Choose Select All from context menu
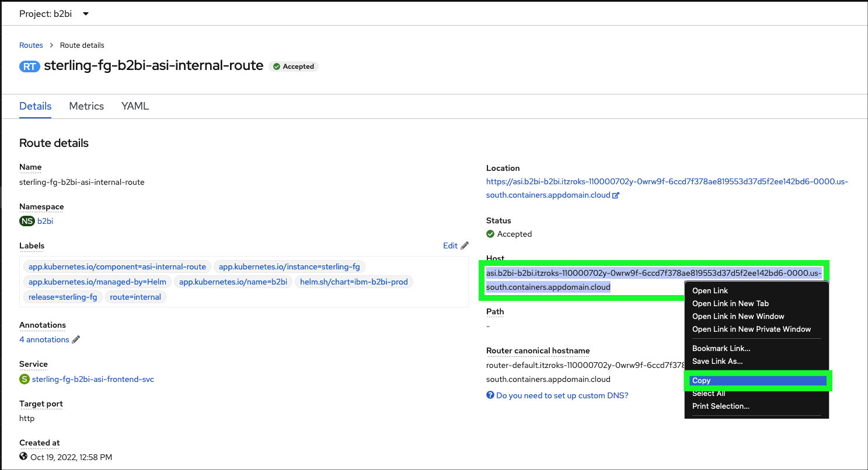Image resolution: width=868 pixels, height=470 pixels. coord(709,394)
